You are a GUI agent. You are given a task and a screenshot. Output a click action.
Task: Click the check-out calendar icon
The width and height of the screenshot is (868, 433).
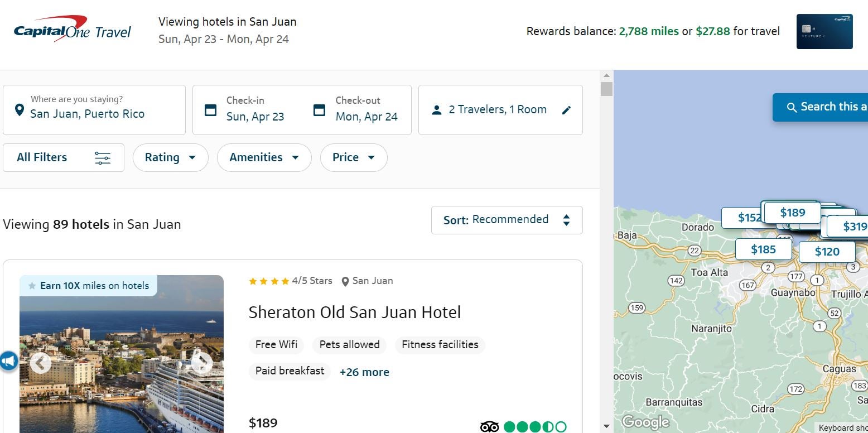tap(319, 110)
